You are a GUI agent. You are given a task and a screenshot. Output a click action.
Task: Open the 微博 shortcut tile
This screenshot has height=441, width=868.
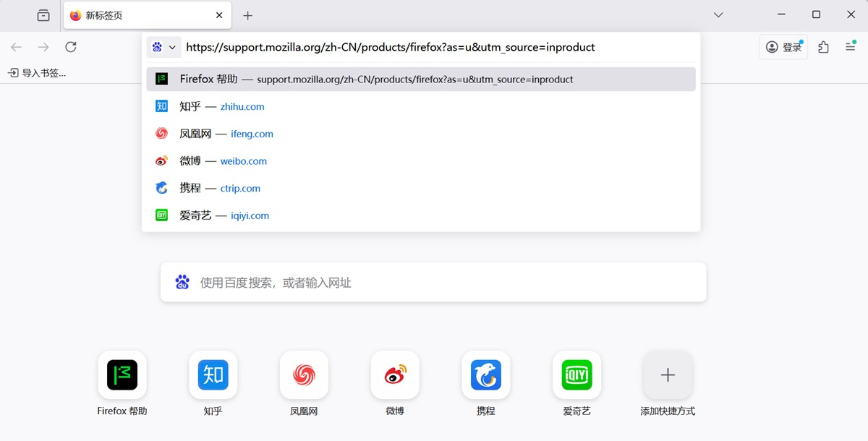pos(395,375)
